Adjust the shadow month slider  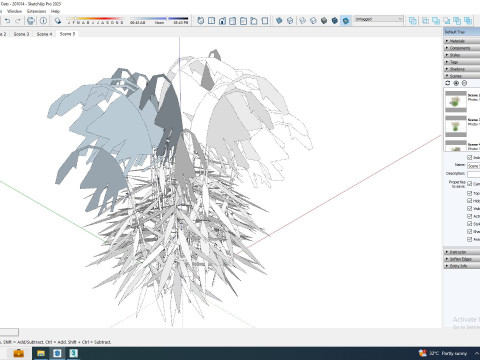95,19
